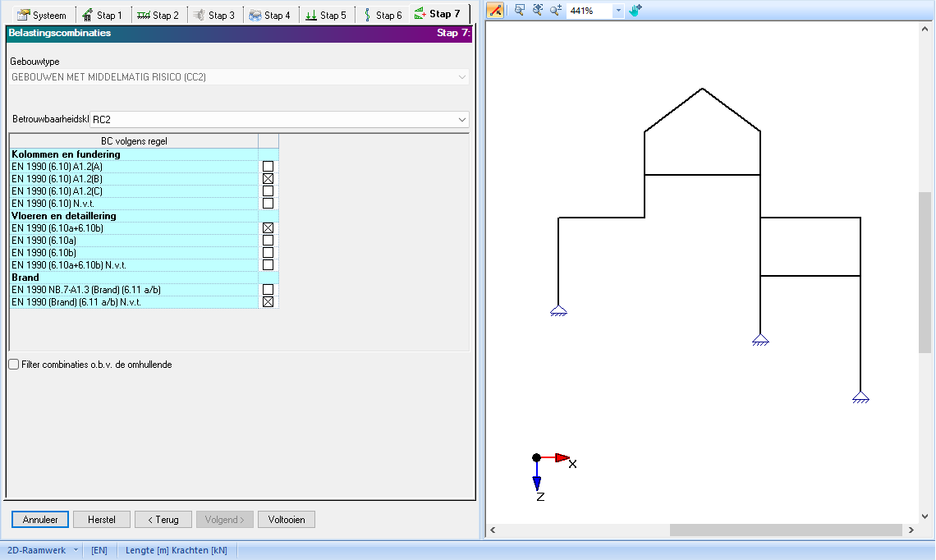
Task: Enable EN 1990 (6.10b) checkbox
Action: [x=268, y=253]
